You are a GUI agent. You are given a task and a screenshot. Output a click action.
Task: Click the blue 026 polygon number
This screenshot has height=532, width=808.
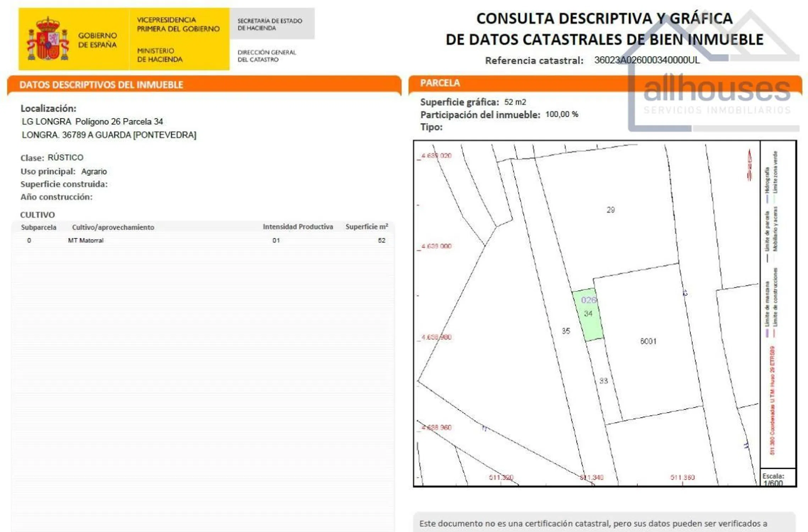[x=588, y=300]
